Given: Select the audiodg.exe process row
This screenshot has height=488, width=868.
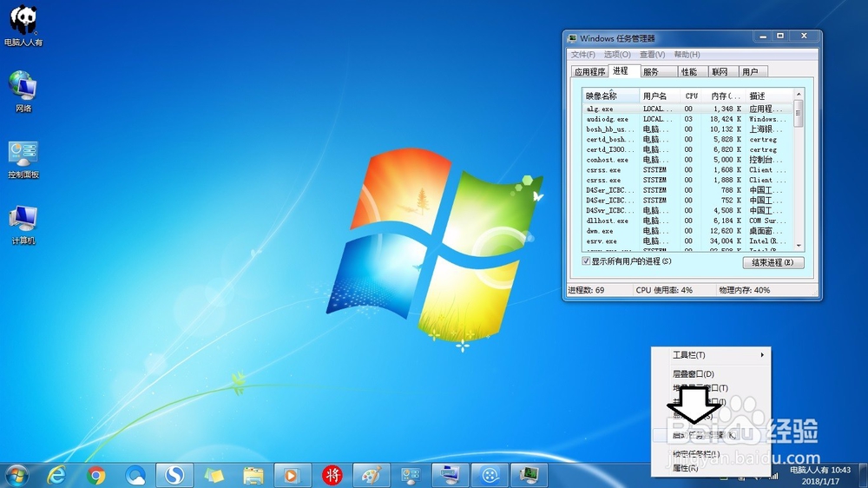Looking at the screenshot, I should [688, 119].
